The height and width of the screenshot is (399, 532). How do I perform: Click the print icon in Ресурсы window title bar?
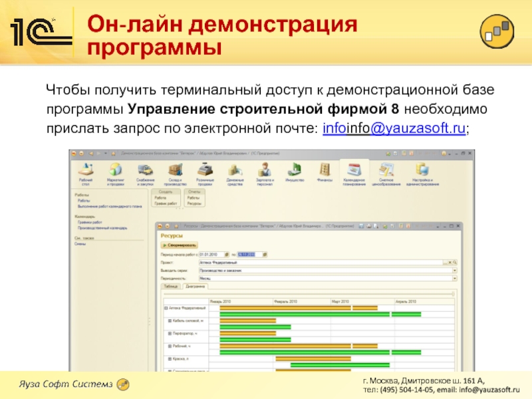[369, 226]
